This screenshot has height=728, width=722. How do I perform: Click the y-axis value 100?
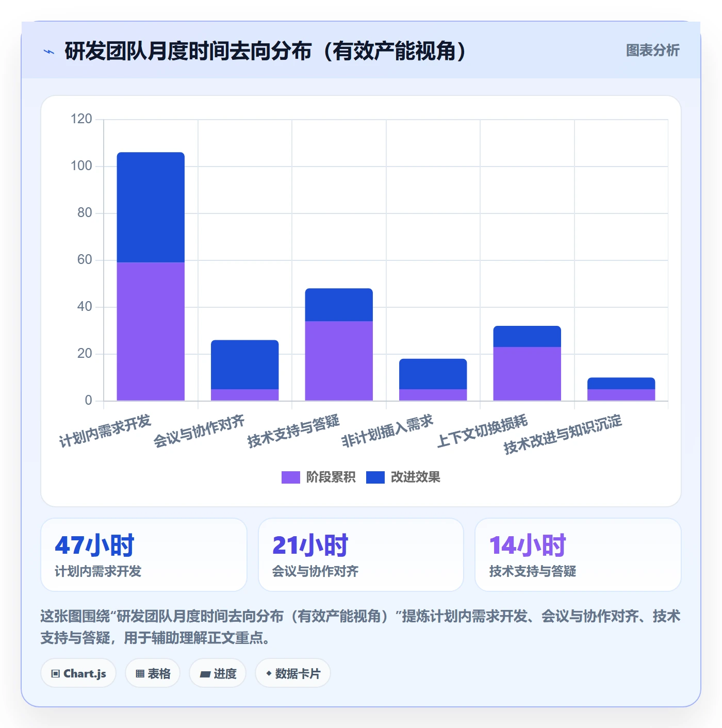81,166
